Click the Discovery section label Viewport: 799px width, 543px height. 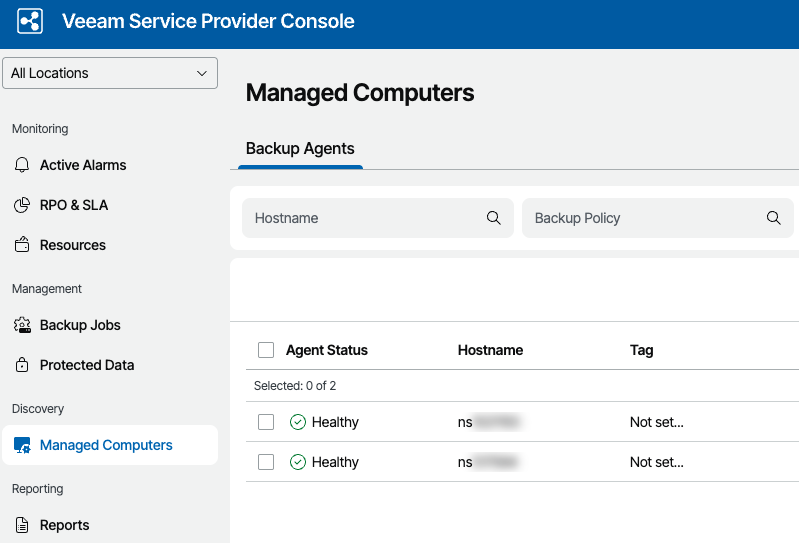38,409
